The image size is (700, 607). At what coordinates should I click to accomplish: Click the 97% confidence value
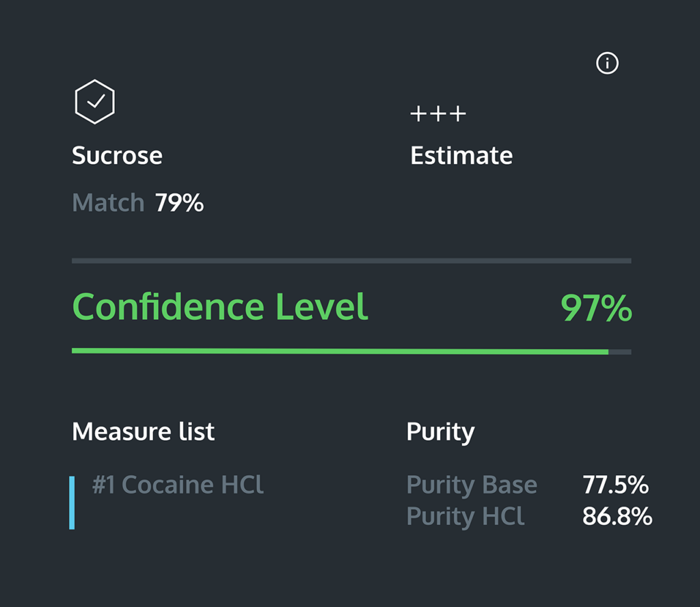click(596, 308)
